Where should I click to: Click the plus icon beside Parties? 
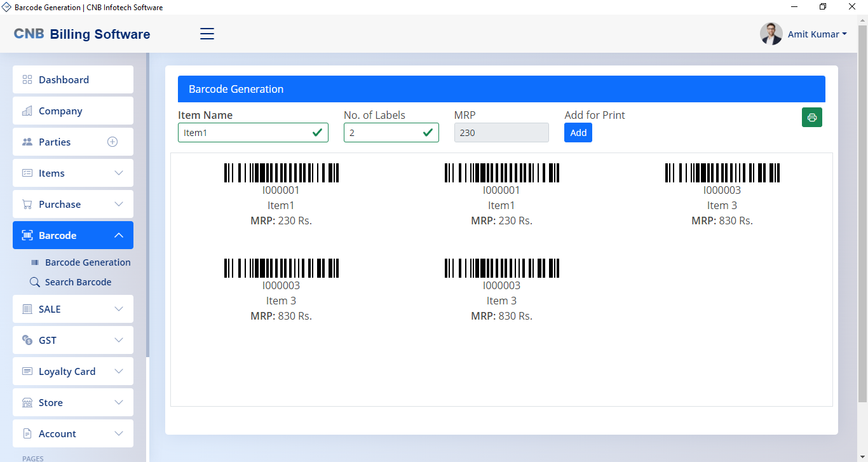[112, 142]
